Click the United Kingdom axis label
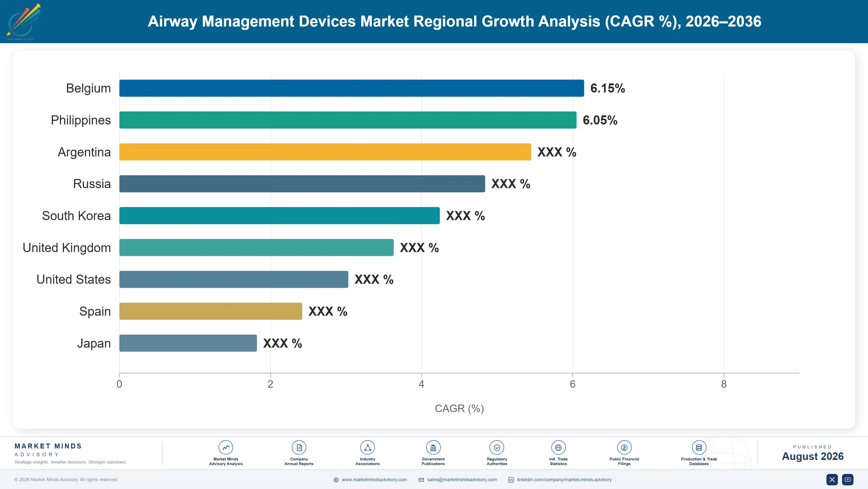The width and height of the screenshot is (868, 489). pyautogui.click(x=67, y=248)
